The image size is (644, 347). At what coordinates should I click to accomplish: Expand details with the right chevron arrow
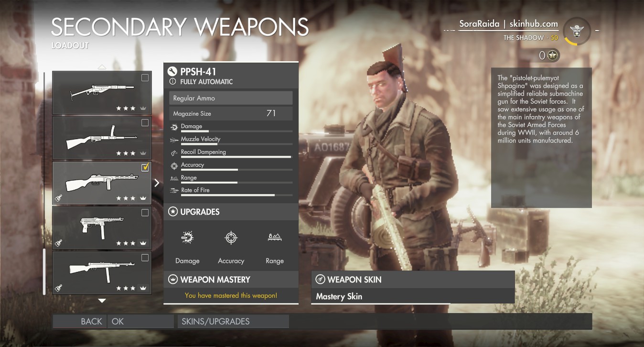tap(157, 183)
